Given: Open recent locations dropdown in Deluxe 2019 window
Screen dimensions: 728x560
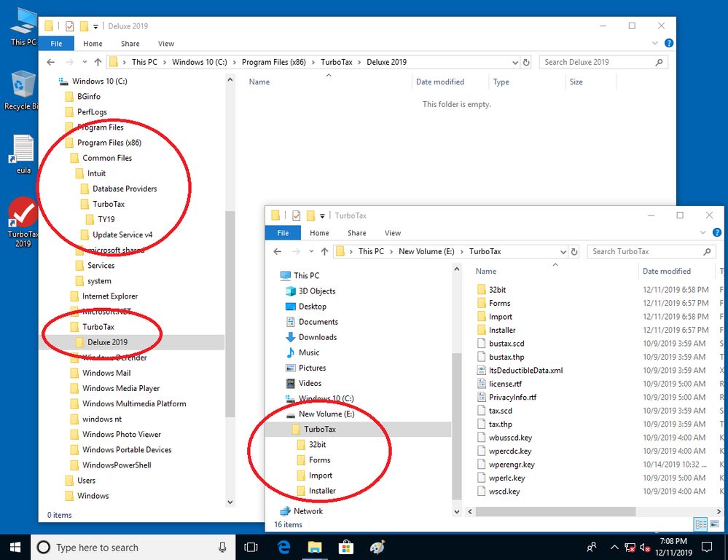Looking at the screenshot, I should [85, 62].
